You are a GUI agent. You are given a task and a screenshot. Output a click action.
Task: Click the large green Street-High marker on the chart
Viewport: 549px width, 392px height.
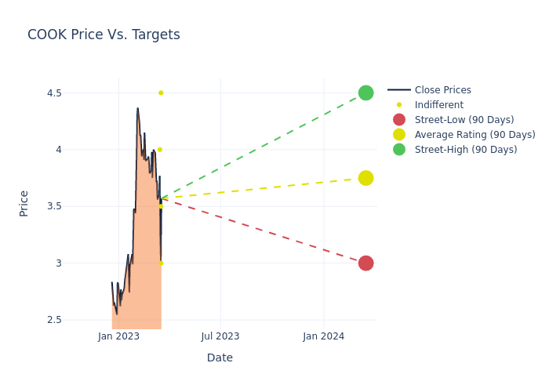click(x=365, y=93)
